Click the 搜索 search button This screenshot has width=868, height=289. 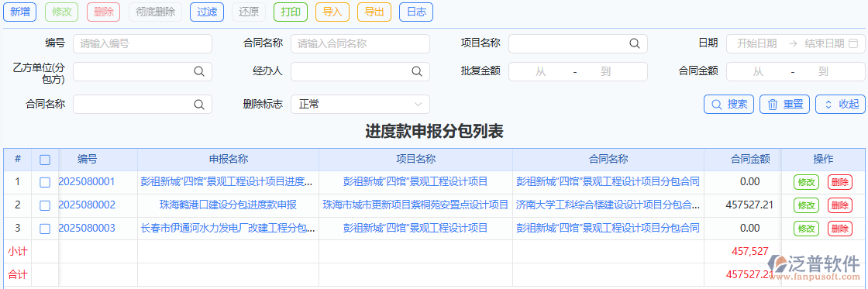[729, 104]
